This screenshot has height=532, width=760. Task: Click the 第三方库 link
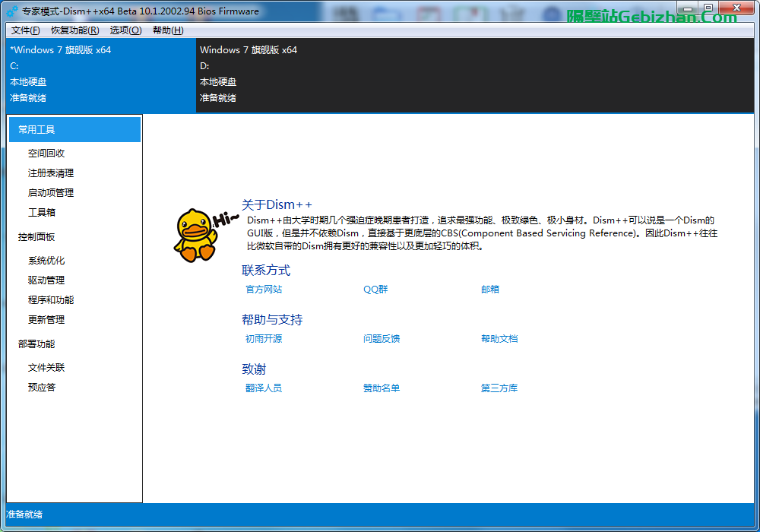coord(499,388)
